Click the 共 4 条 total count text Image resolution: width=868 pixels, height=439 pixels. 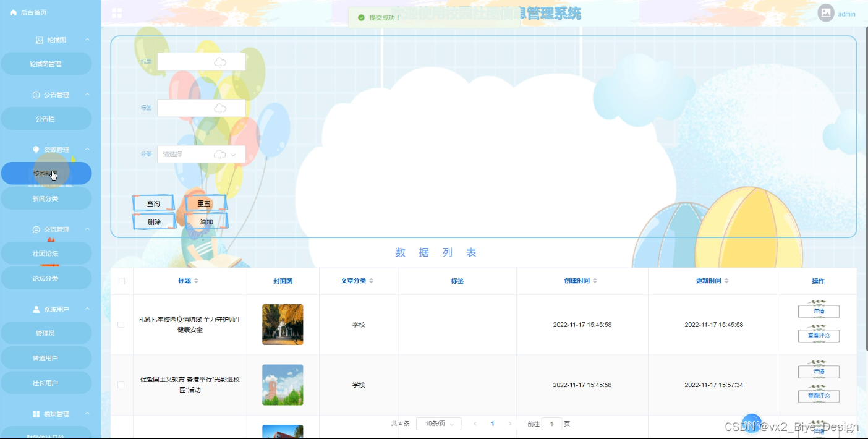(x=401, y=424)
